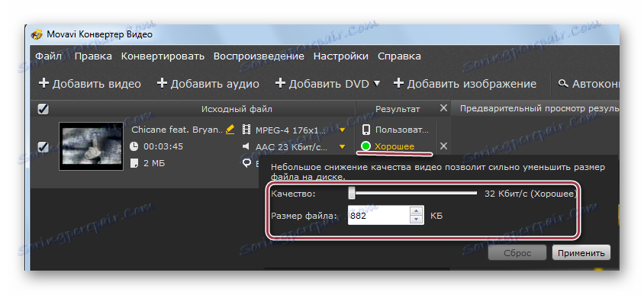
Task: Decrease file size with down arrow
Action: point(417,220)
